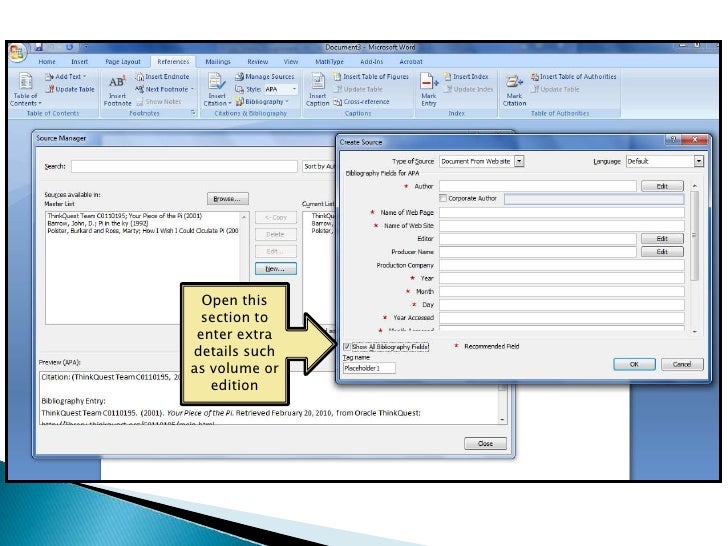Viewport: 728px width, 546px height.
Task: Click Insert Table of Authorities
Action: click(x=573, y=77)
